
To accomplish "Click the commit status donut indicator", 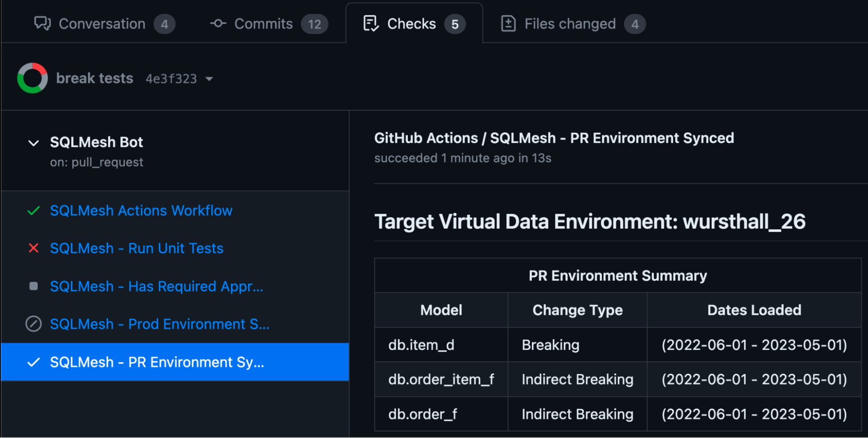I will point(33,78).
